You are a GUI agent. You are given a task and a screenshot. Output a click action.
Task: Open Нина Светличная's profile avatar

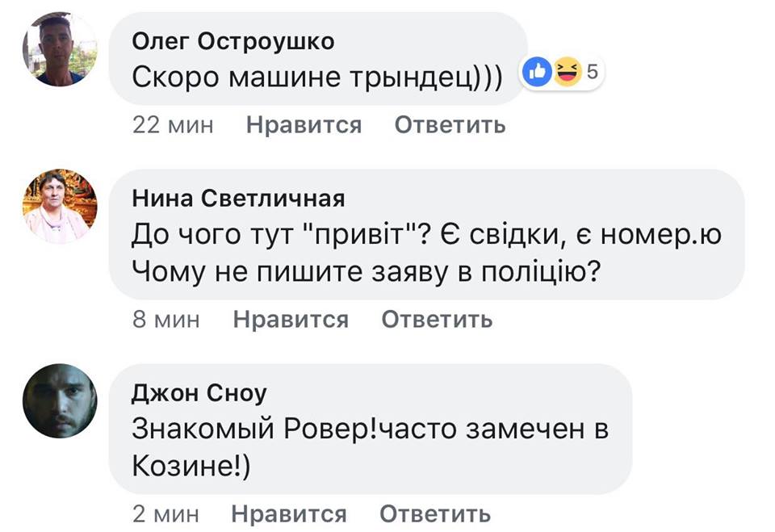coord(59,207)
